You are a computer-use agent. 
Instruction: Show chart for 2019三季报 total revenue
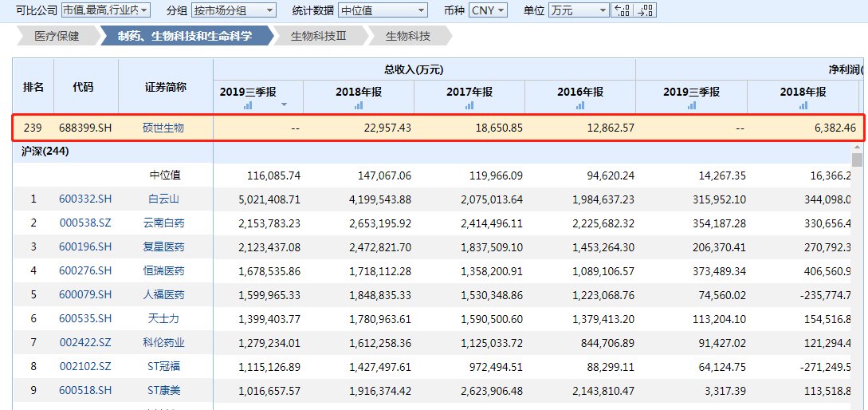pos(248,104)
